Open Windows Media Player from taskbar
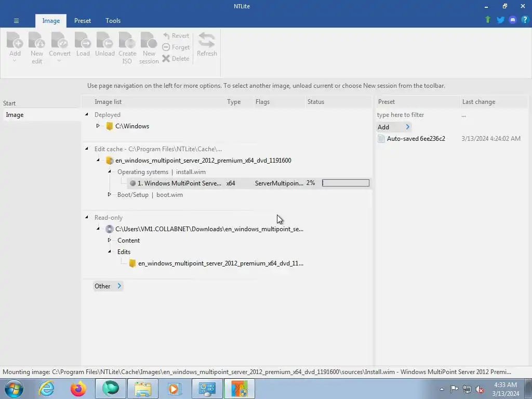Viewport: 532px width, 399px height. [x=175, y=389]
